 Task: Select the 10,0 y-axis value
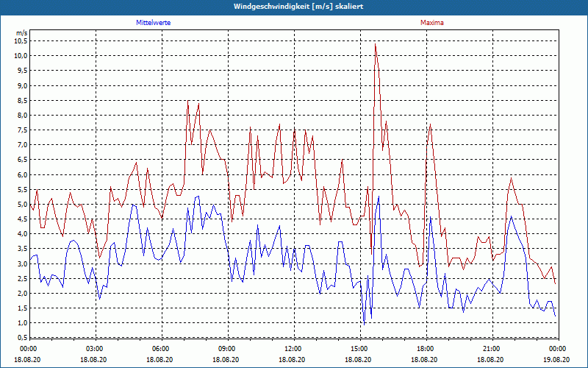pos(21,56)
